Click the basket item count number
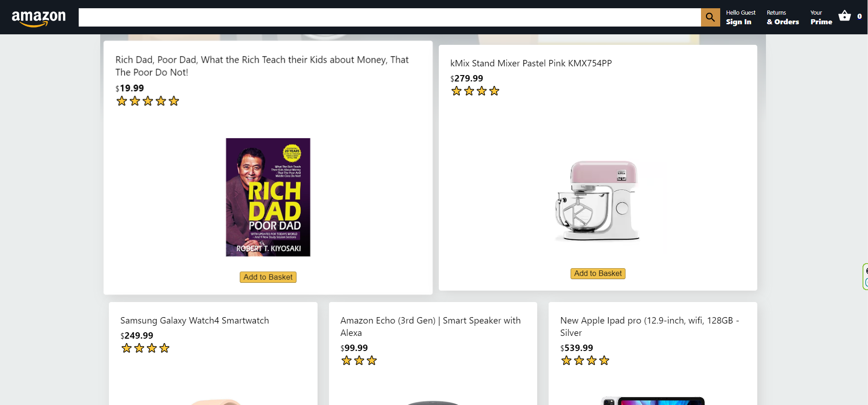Screen dimensions: 868x405 pos(859,16)
